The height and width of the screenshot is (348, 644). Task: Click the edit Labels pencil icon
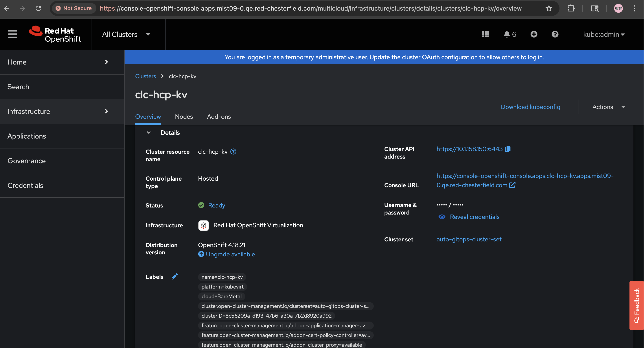tap(175, 276)
